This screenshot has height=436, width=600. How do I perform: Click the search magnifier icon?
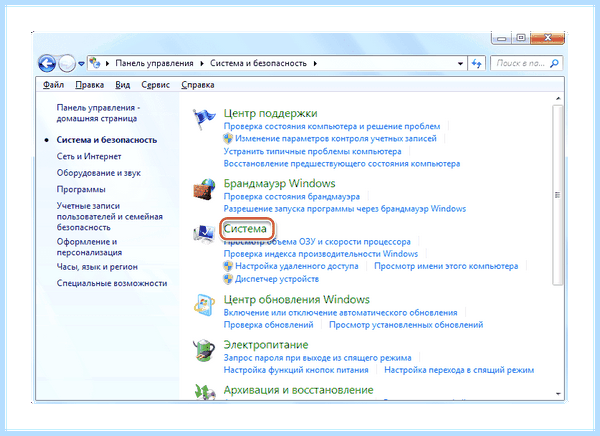[x=554, y=64]
